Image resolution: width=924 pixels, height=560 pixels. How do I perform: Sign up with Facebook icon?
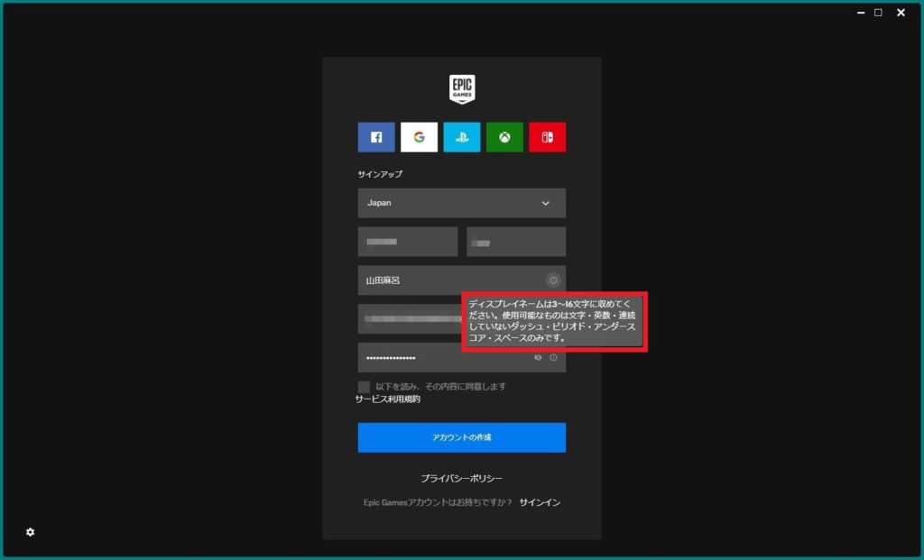point(376,137)
